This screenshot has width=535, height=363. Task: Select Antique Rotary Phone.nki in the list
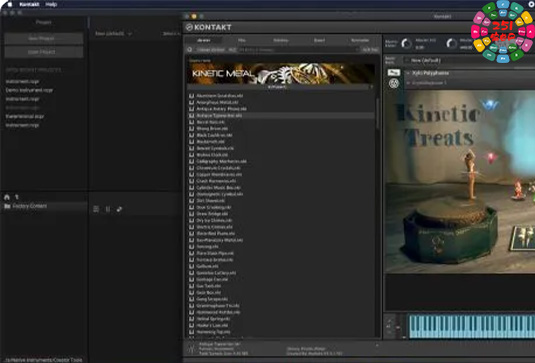click(221, 109)
